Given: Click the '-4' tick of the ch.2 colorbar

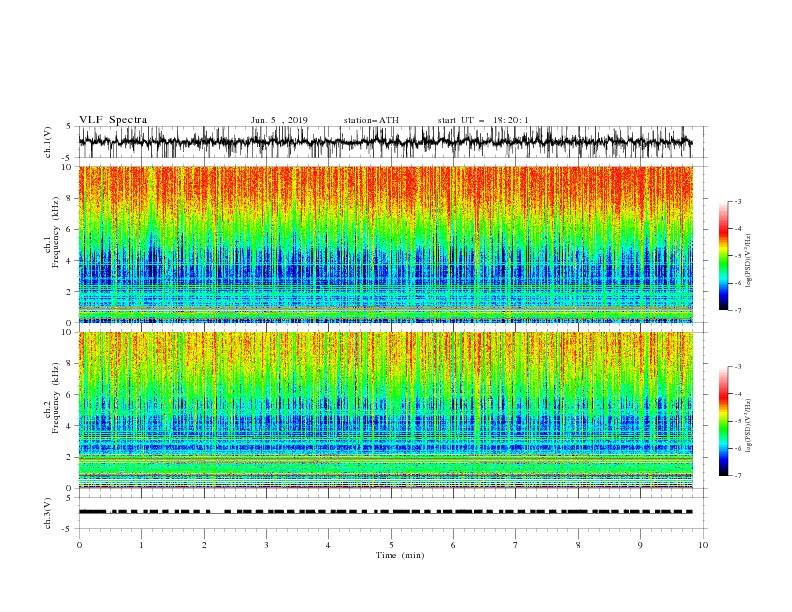Looking at the screenshot, I should 737,394.
